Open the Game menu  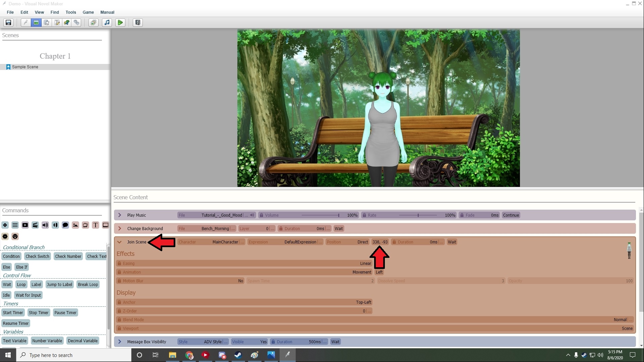(88, 12)
